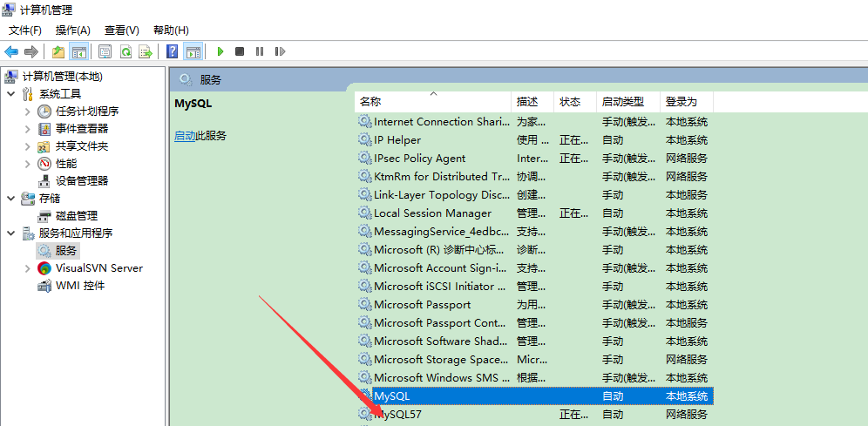The image size is (868, 426).
Task: Expand the VisualSVN Server node
Action: point(28,268)
